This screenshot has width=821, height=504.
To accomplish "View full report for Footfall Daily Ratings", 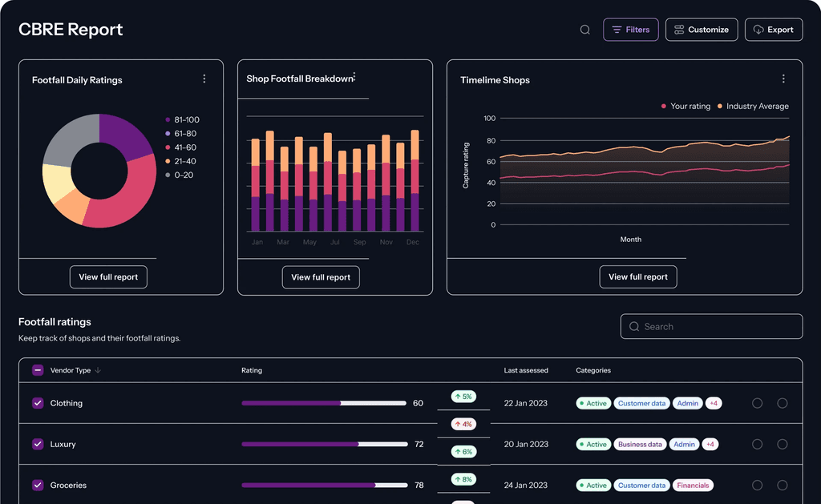I will 108,276.
